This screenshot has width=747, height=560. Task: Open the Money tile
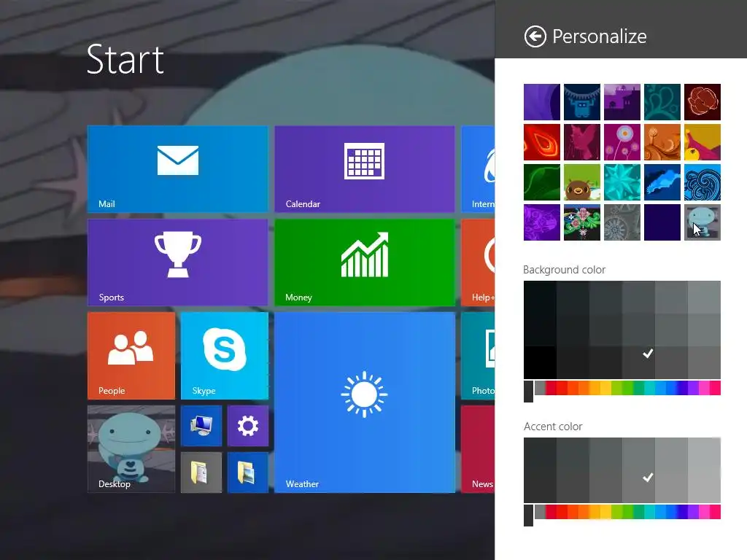click(365, 262)
